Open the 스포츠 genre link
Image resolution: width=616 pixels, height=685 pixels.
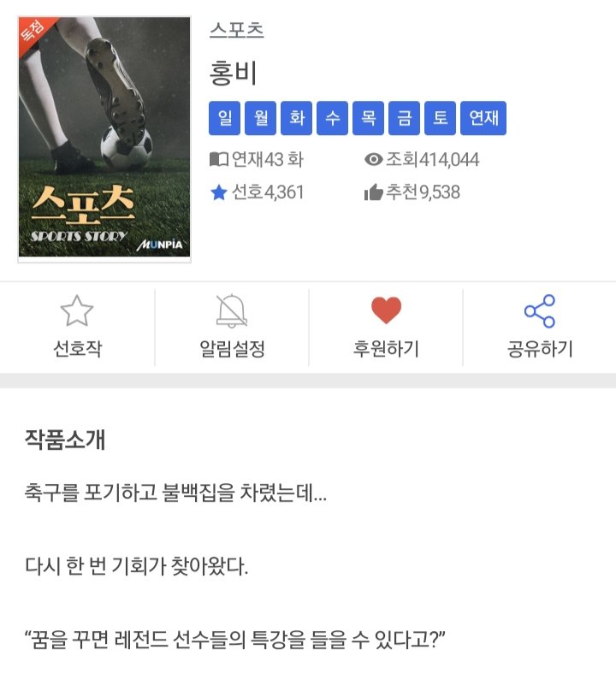click(236, 30)
